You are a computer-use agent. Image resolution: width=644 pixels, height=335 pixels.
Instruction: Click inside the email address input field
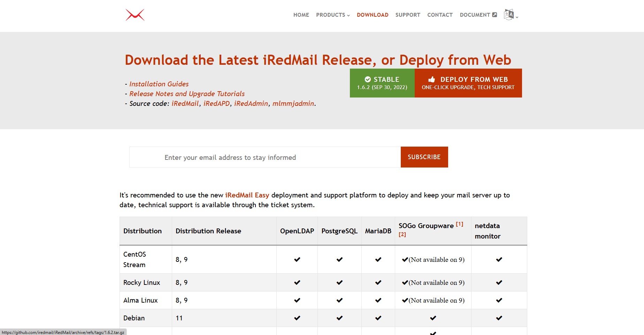point(265,157)
